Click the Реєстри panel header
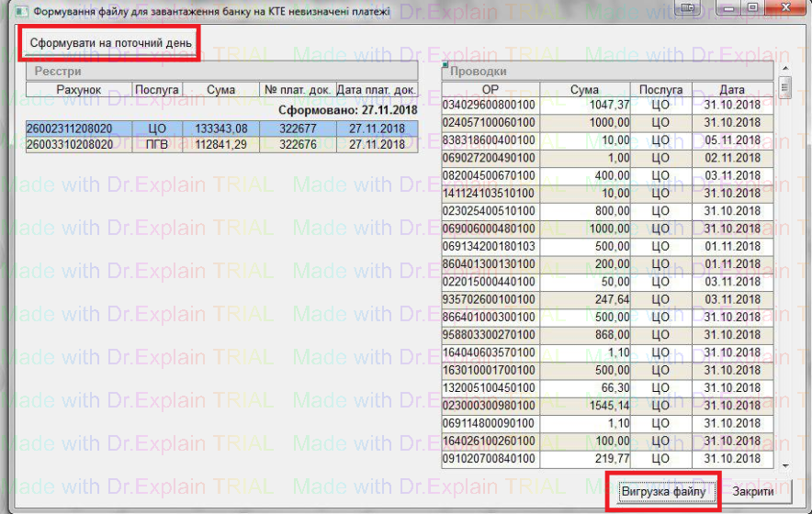The width and height of the screenshot is (812, 514). (220, 71)
